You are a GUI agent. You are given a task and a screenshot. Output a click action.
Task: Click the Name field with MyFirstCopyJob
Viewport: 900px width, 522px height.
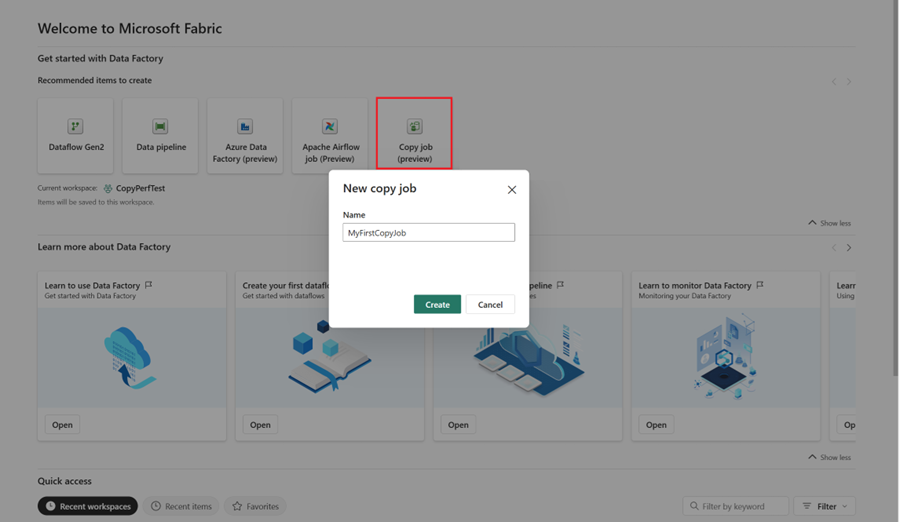[x=429, y=233]
